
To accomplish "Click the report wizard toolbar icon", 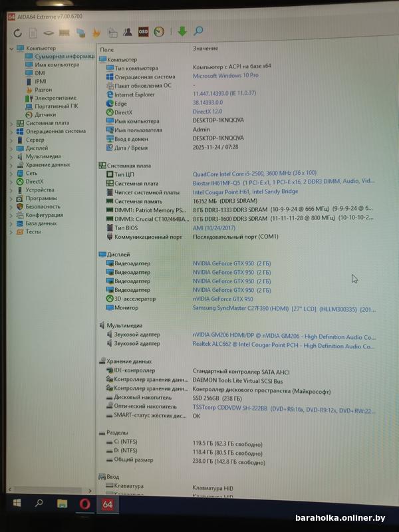I will (x=112, y=33).
